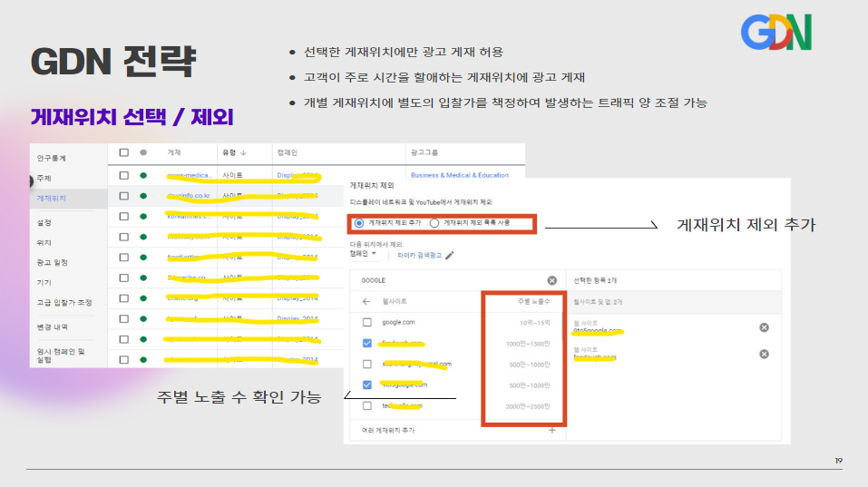Check the box for the news-medica row
Screen dimensions: 868x487
pos(124,175)
